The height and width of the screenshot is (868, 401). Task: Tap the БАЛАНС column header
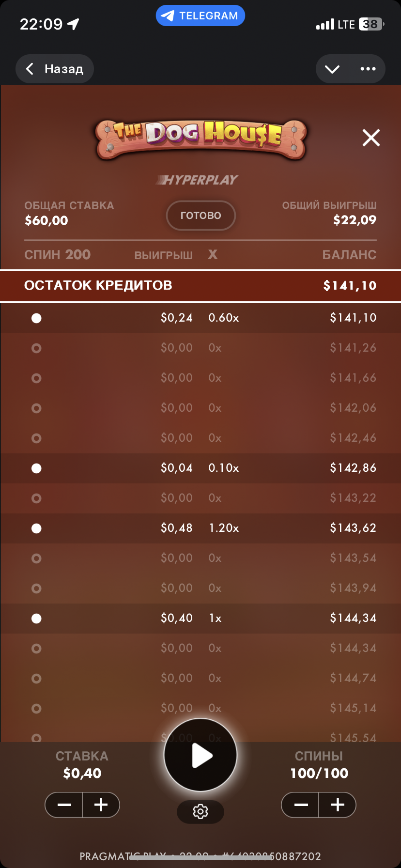(x=349, y=255)
